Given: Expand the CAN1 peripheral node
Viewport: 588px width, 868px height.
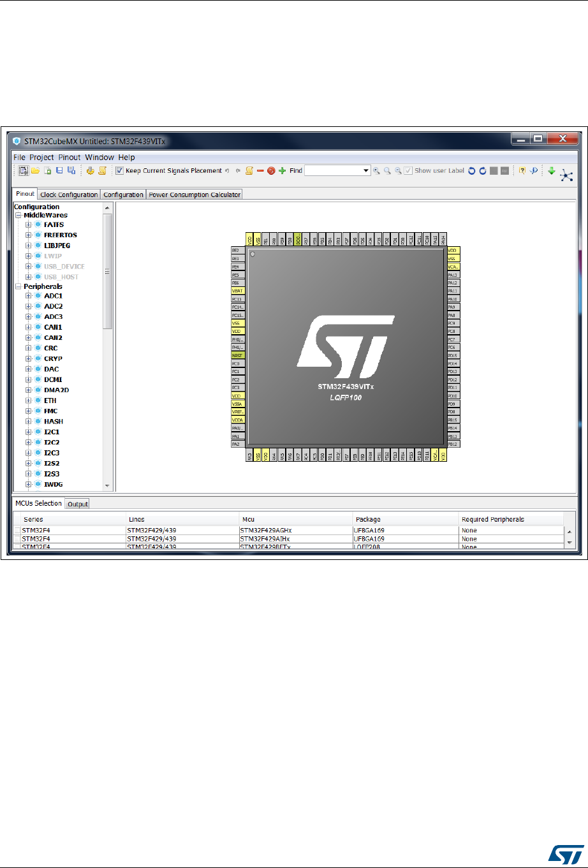Looking at the screenshot, I should [x=28, y=327].
